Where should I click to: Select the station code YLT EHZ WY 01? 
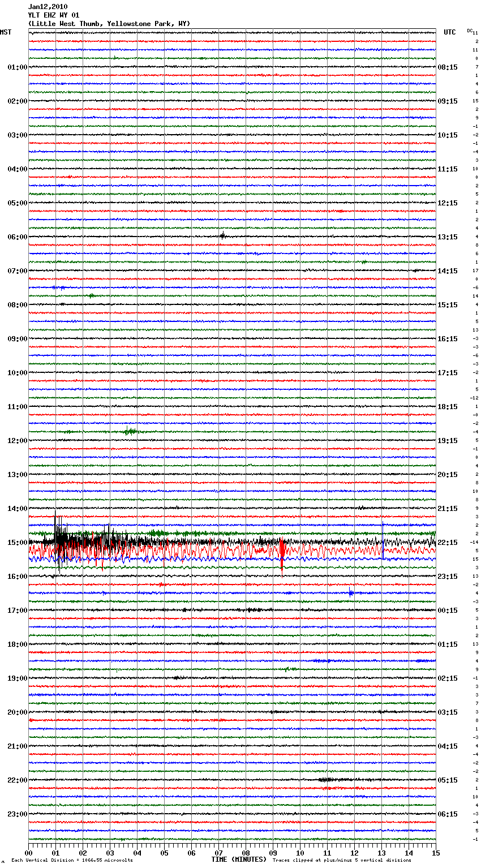pos(54,15)
